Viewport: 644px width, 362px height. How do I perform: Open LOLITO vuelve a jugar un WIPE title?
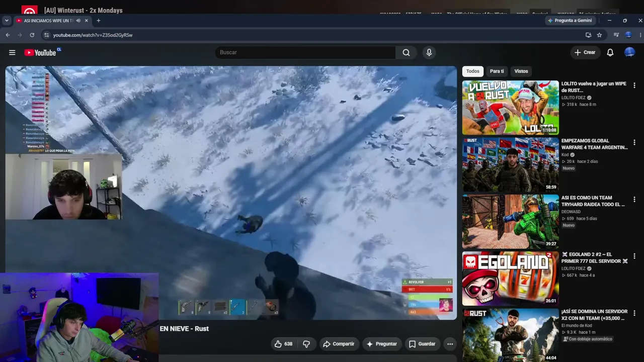(x=594, y=87)
